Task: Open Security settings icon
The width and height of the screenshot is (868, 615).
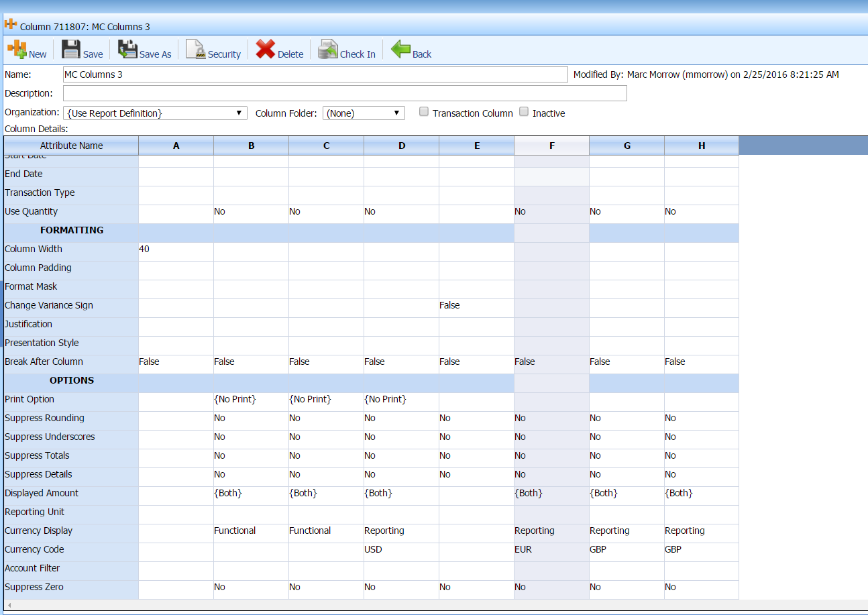Action: (196, 50)
